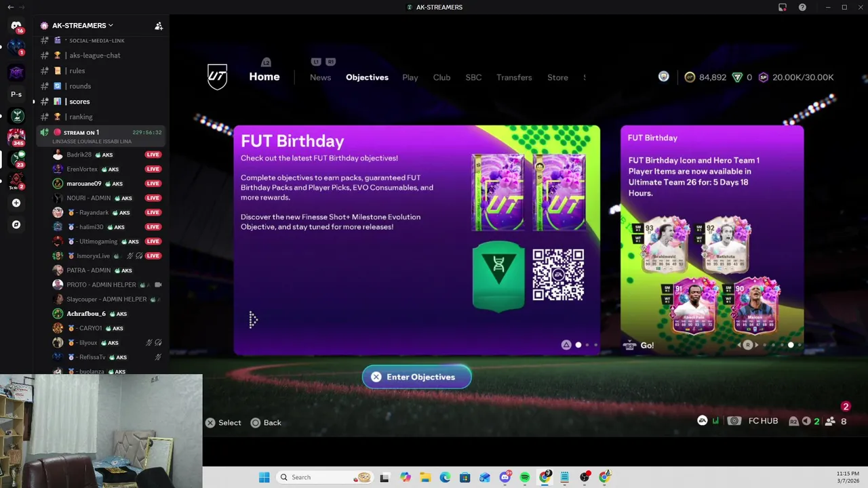Viewport: 868px width, 488px height.
Task: Open Spotify from the taskbar
Action: tap(525, 477)
